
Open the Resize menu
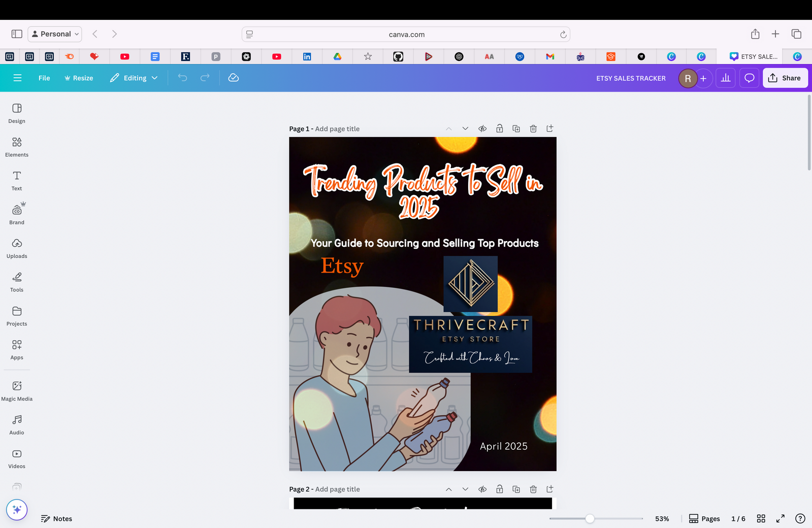tap(79, 78)
